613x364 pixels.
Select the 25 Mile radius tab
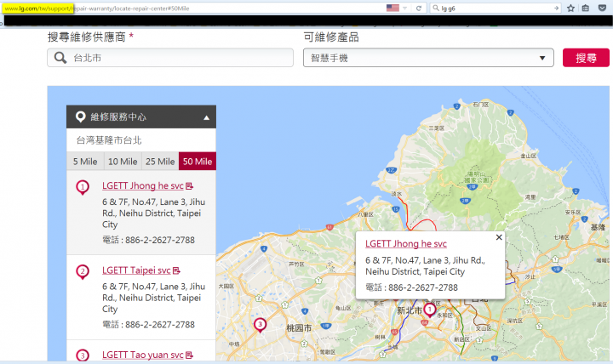tap(160, 162)
